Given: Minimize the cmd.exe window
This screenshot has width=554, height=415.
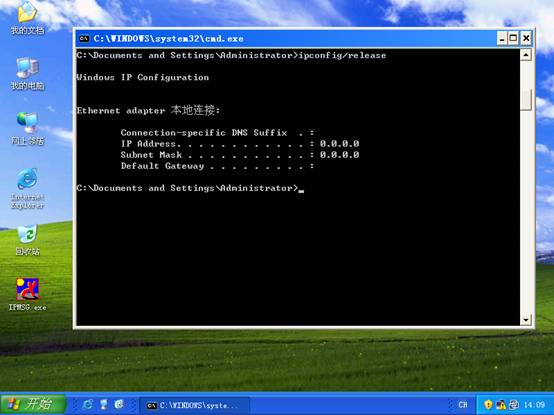Looking at the screenshot, I should point(502,38).
